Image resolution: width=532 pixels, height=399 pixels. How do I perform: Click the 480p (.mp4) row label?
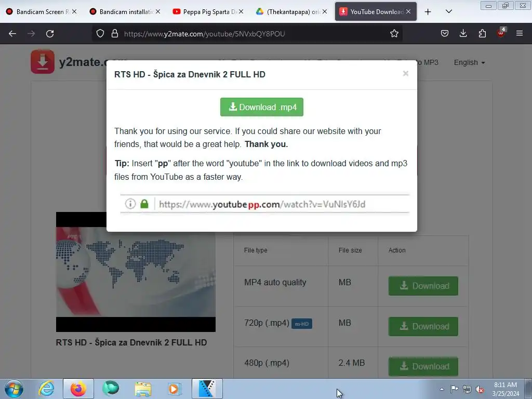tap(267, 363)
